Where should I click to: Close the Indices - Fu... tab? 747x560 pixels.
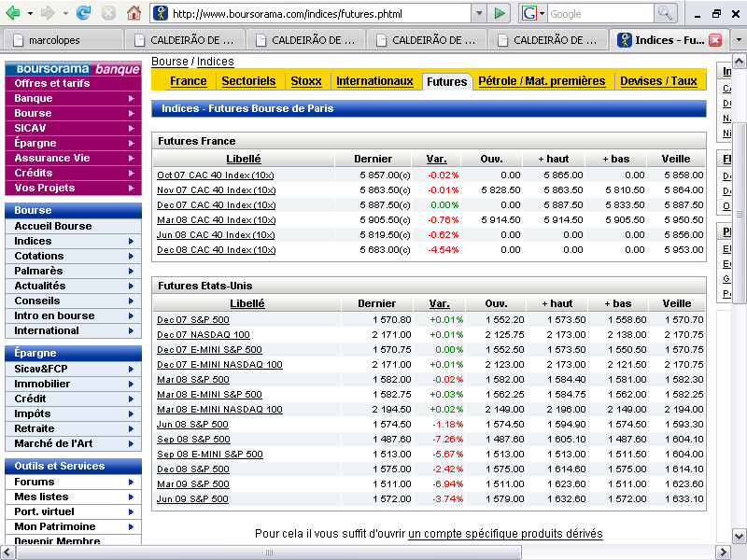(715, 40)
